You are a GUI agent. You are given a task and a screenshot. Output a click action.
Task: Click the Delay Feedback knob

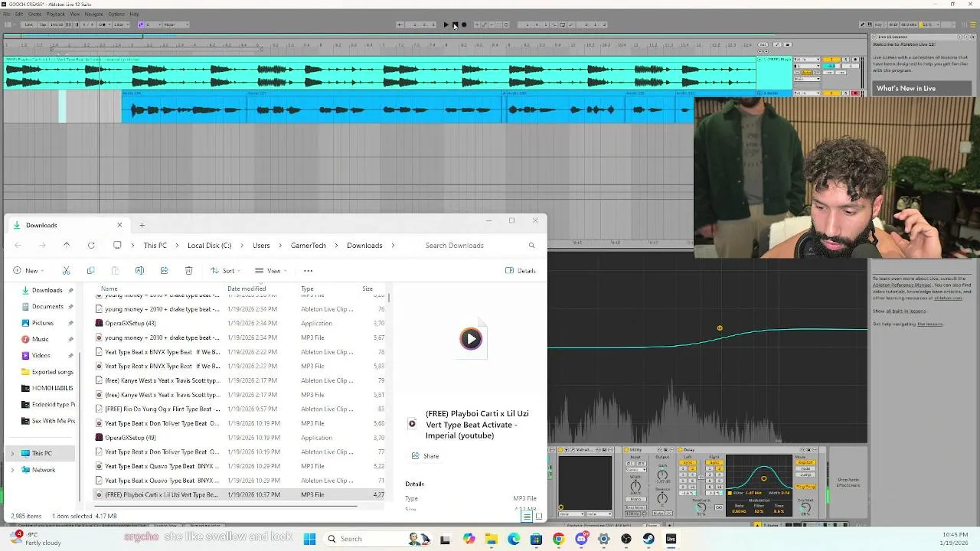click(x=701, y=508)
